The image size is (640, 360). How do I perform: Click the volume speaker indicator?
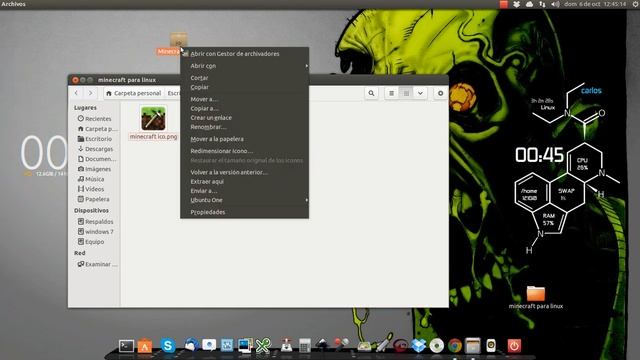click(555, 4)
